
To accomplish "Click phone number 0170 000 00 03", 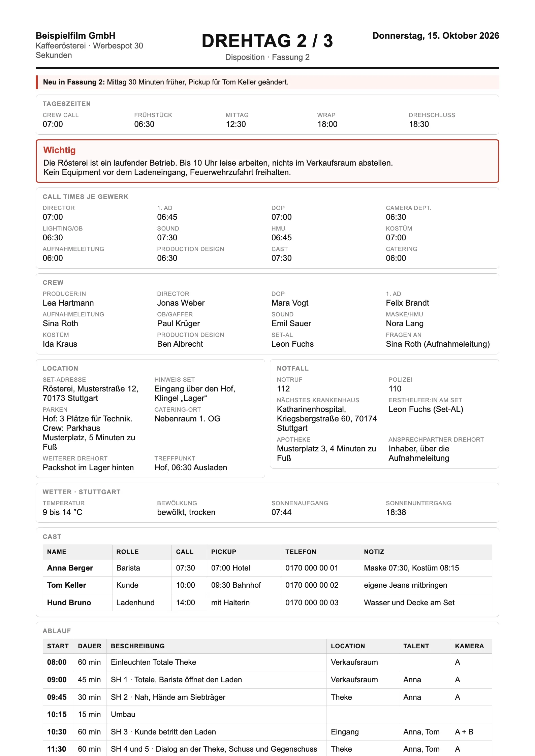I will (312, 603).
